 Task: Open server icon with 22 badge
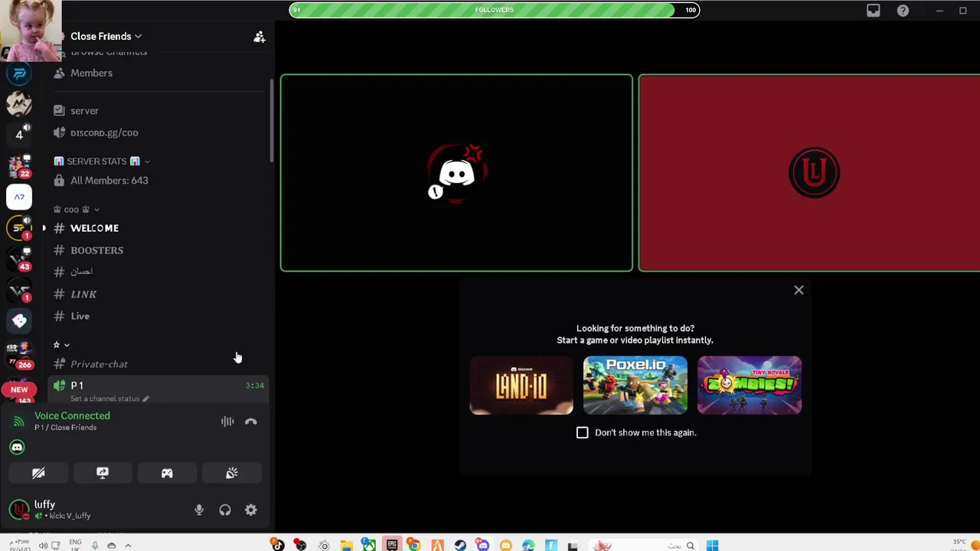tap(19, 165)
